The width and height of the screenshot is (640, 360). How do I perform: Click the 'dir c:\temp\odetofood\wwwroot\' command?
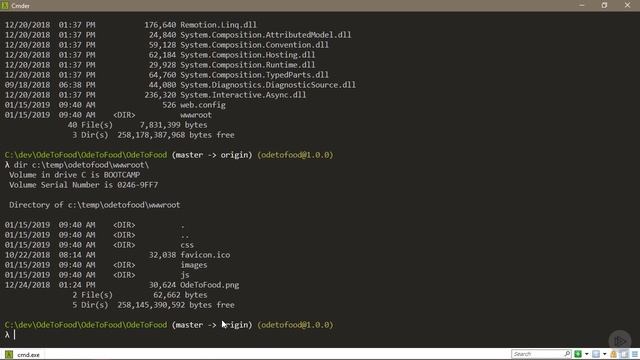coord(82,165)
